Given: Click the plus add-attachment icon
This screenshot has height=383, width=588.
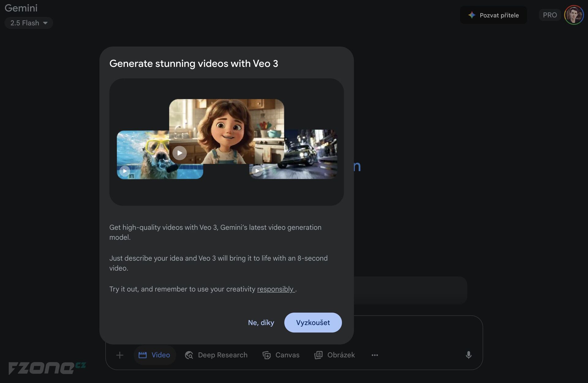Looking at the screenshot, I should (x=120, y=355).
